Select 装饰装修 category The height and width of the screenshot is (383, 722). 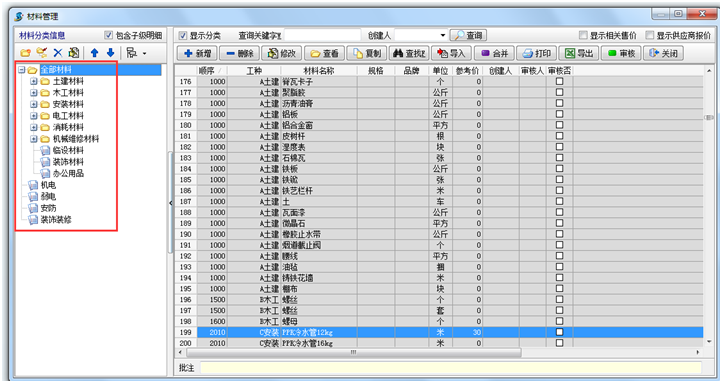[56, 220]
